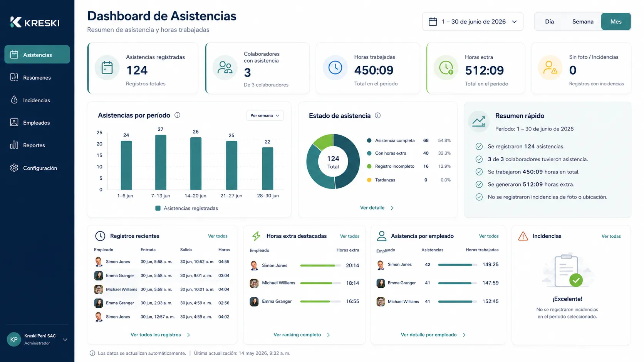644x362 pixels.
Task: Open the 1 – 30 de junio de 2026 date picker
Action: pos(473,22)
